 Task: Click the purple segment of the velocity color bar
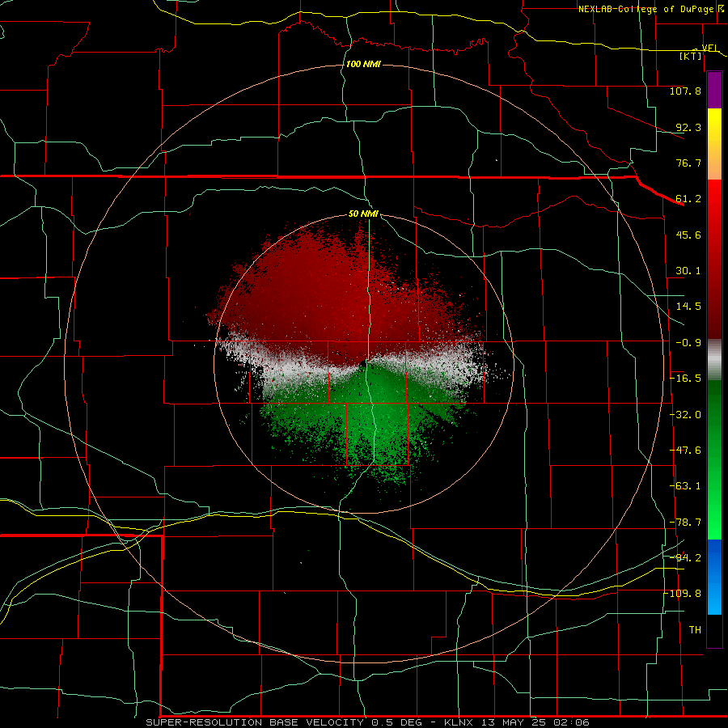pyautogui.click(x=714, y=90)
